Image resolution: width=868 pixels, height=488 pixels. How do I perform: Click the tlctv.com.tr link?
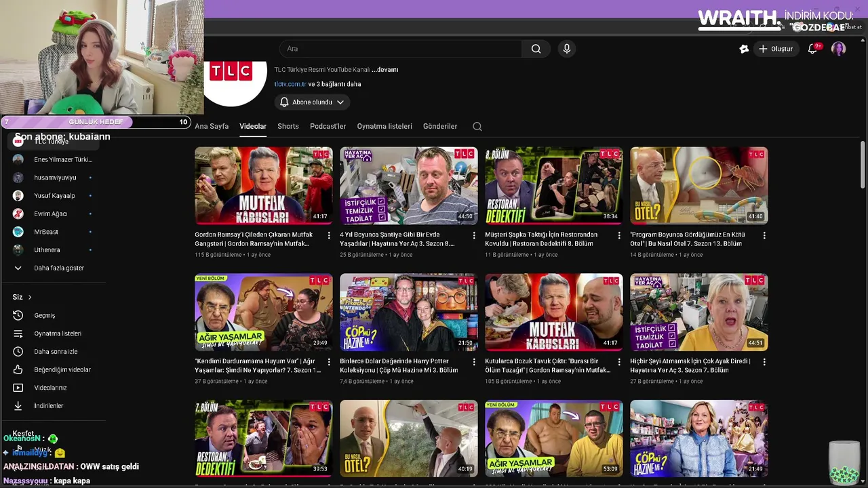point(290,84)
